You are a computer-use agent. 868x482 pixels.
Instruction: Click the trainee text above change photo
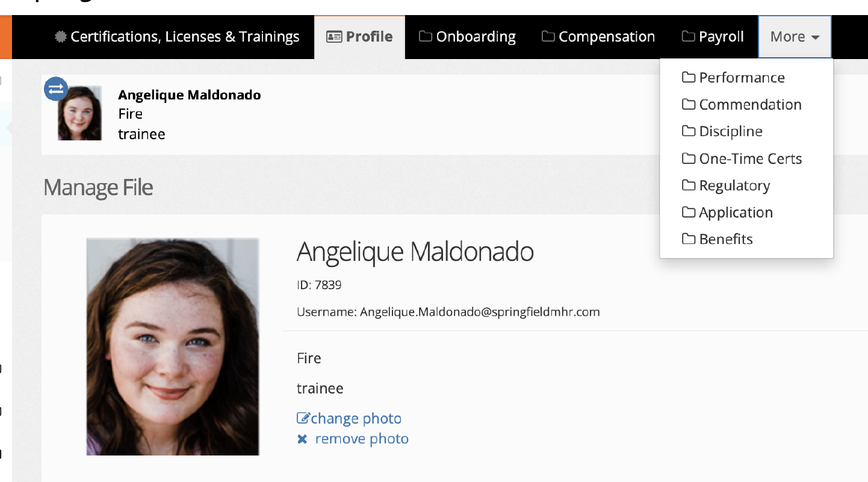(320, 389)
